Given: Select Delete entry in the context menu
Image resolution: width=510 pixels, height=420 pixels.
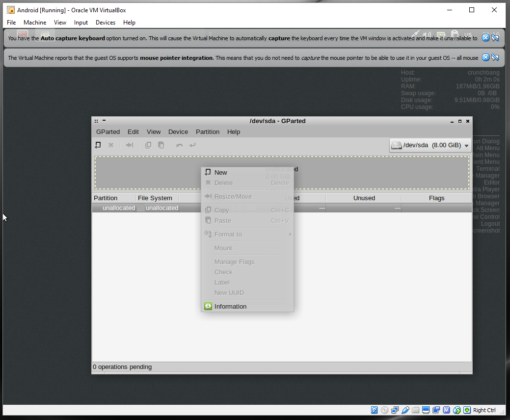Looking at the screenshot, I should [247, 183].
